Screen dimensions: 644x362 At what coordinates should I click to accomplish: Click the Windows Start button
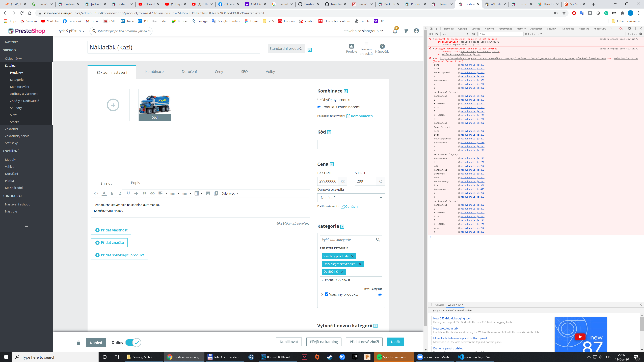click(x=6, y=357)
